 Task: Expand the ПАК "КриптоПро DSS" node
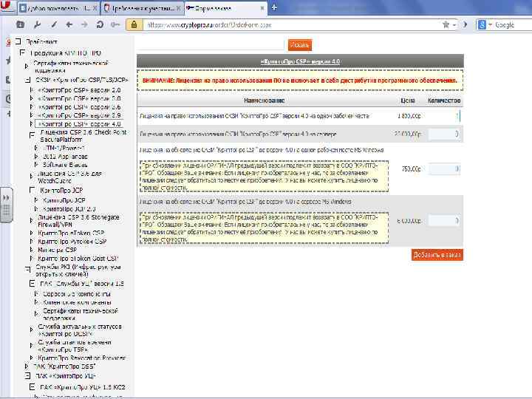point(27,366)
